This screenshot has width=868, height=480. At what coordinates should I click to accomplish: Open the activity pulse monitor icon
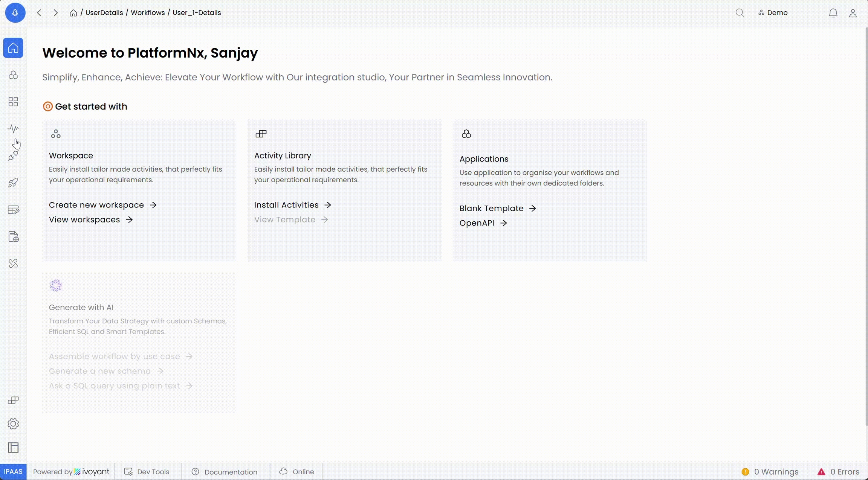pos(13,129)
